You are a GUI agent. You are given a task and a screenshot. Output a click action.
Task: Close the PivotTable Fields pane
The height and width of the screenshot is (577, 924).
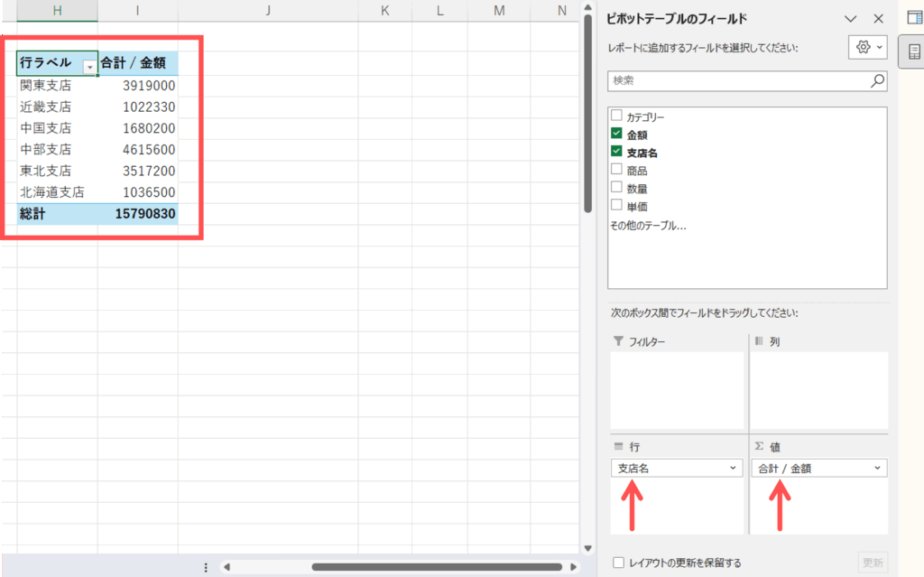878,19
